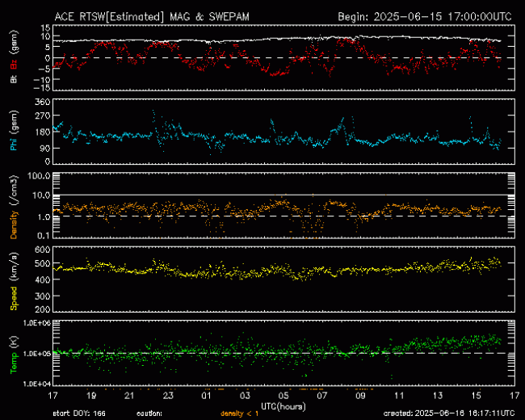Click the '100.0' tick on the Density axis
525x420 pixels.
(x=39, y=175)
